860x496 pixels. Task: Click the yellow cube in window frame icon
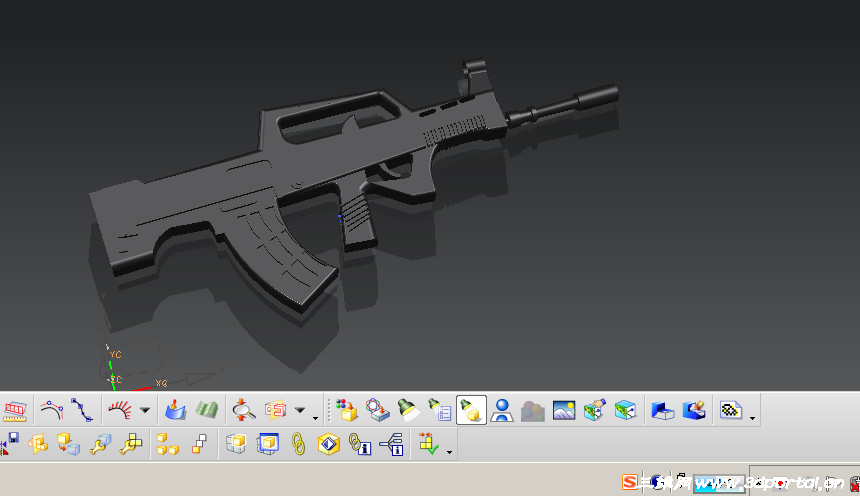pos(268,444)
